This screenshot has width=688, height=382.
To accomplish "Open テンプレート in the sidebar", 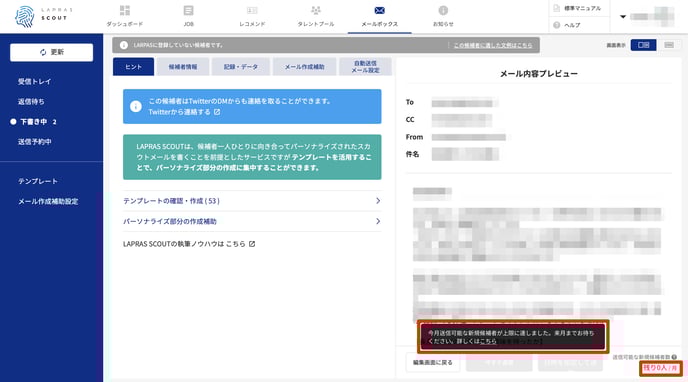I will (38, 181).
